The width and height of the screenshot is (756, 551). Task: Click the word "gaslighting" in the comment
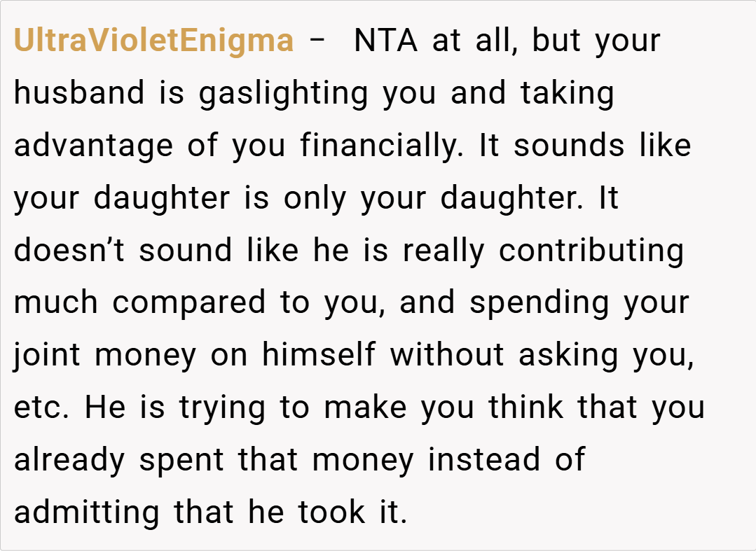(x=283, y=94)
